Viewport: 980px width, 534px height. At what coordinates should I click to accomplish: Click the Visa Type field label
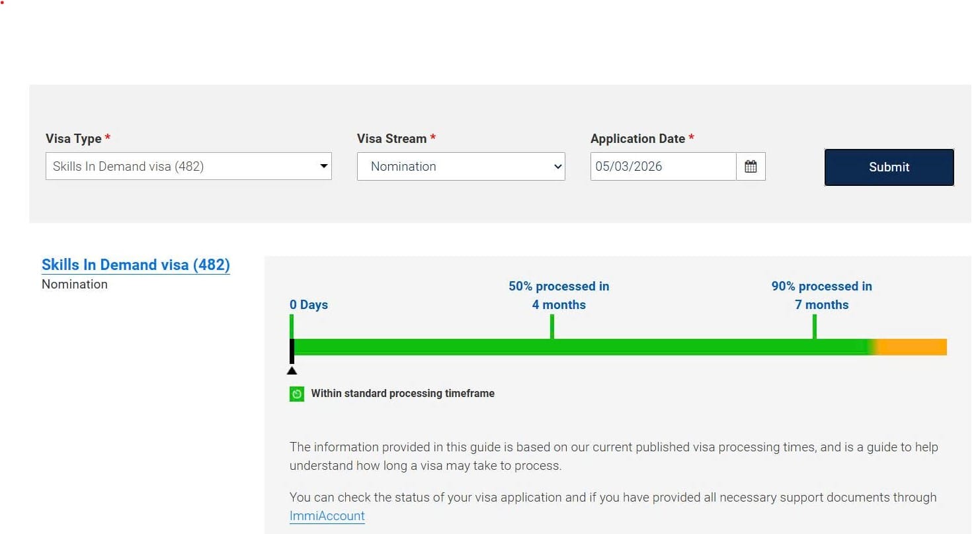pyautogui.click(x=73, y=139)
